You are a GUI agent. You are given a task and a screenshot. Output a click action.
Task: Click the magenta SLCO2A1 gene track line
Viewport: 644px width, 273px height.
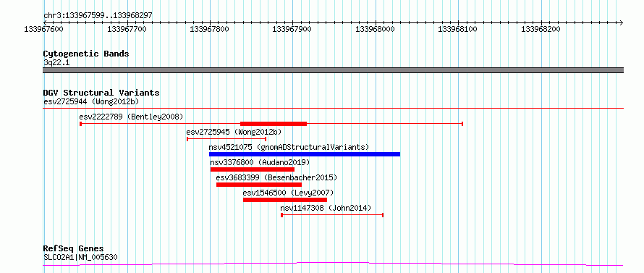(333, 264)
